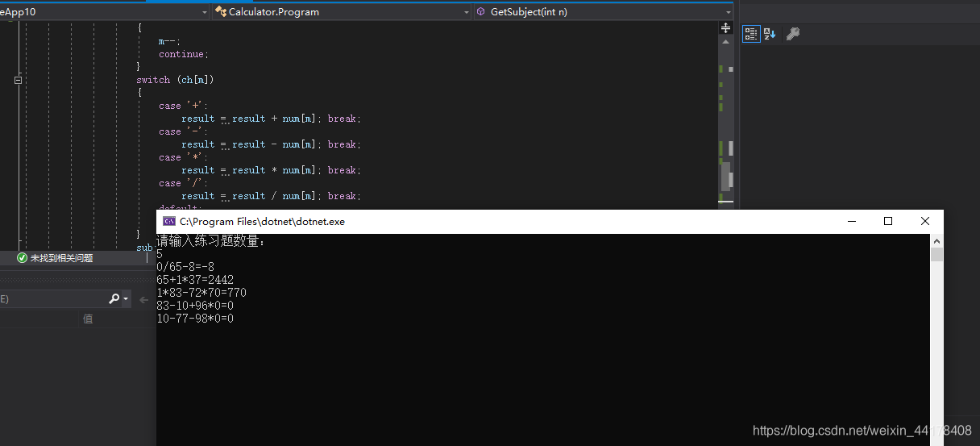Screen dimensions: 980x446
Task: Click the 值 column header
Action: [88, 319]
